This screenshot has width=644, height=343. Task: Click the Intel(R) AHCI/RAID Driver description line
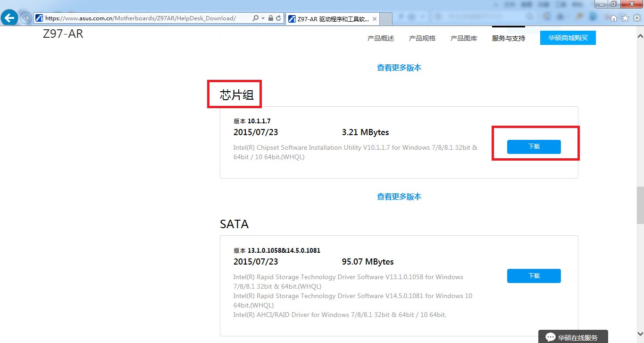[x=340, y=315]
